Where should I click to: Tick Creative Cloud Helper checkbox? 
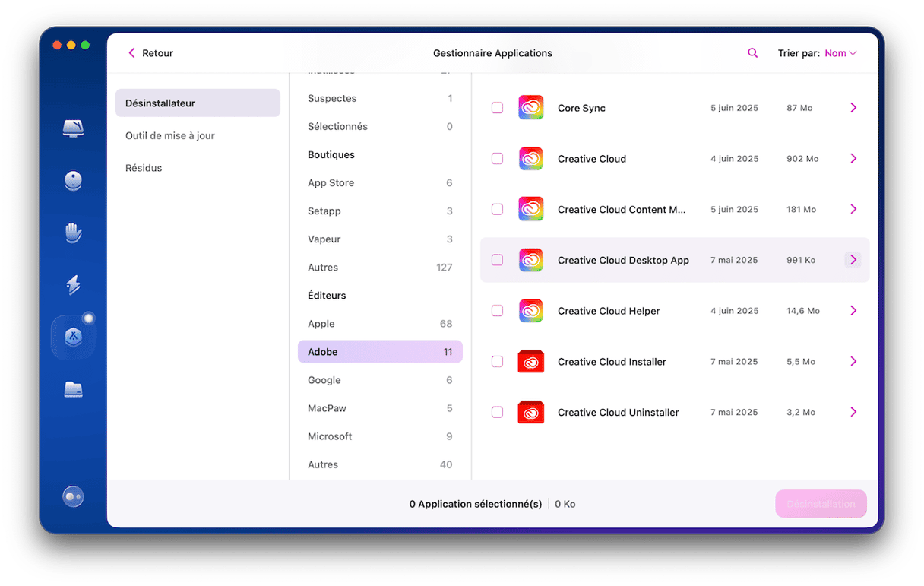click(497, 311)
